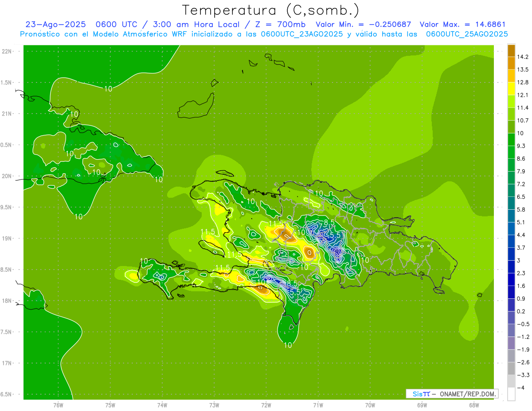Click the initialization time "0600UTC_23AGO2025"
532x411 pixels.
tap(301, 34)
